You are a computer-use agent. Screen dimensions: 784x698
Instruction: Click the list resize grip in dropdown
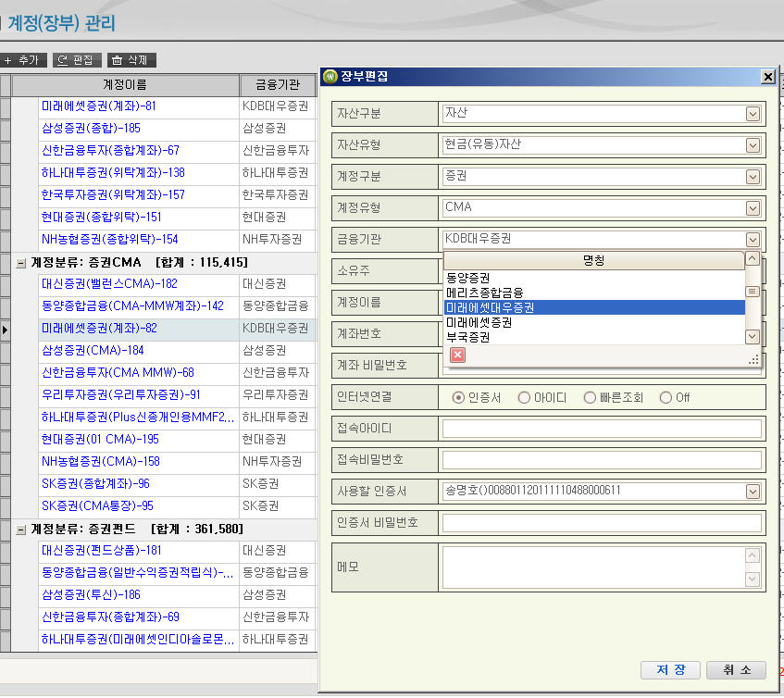click(x=753, y=359)
